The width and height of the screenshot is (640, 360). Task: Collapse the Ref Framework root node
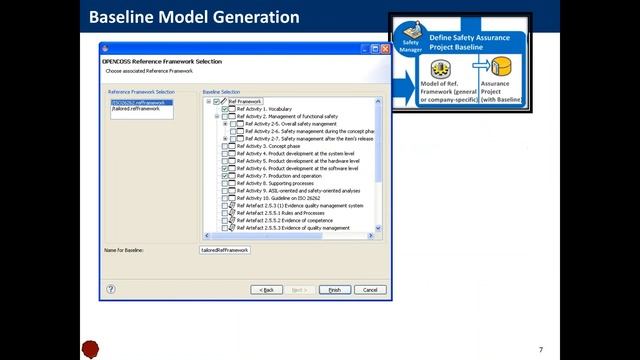pos(209,101)
